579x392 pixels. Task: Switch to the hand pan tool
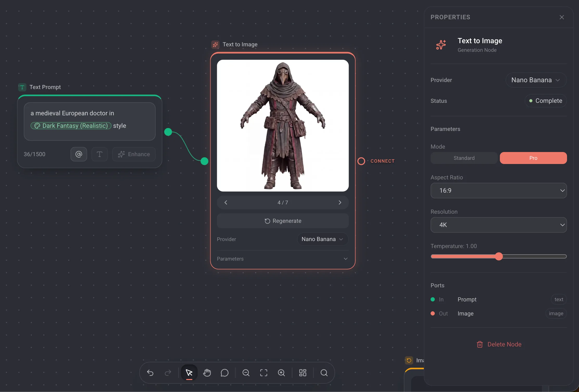(x=207, y=373)
